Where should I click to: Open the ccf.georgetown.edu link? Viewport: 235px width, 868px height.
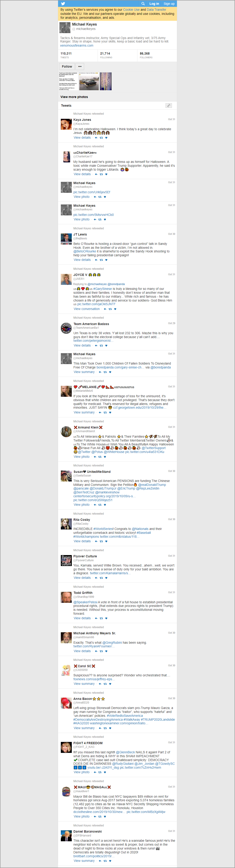pyautogui.click(x=140, y=408)
